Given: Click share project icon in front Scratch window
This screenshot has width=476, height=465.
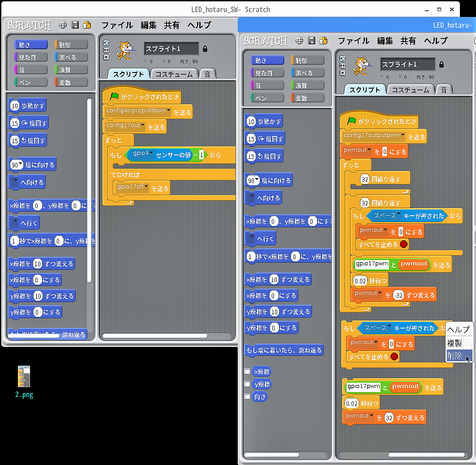Looking at the screenshot, I should tap(324, 41).
